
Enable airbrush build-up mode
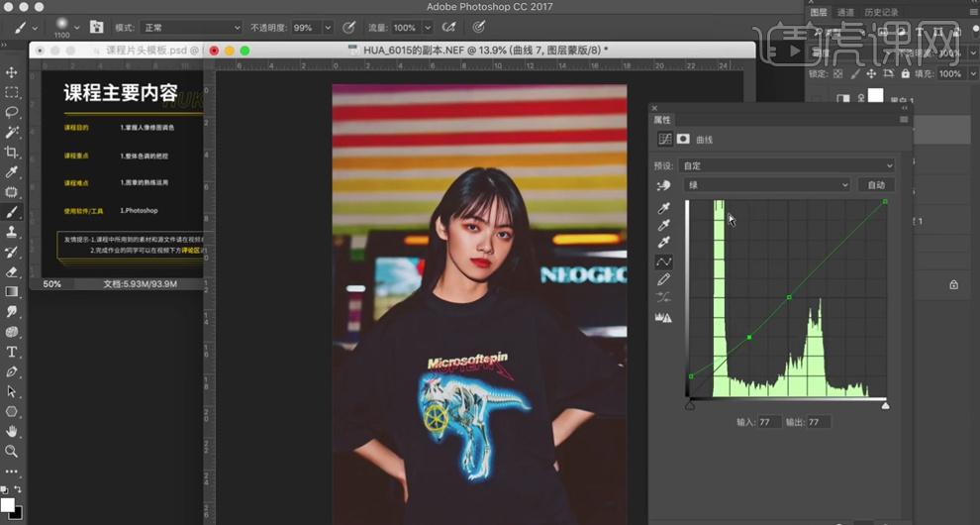(x=448, y=27)
